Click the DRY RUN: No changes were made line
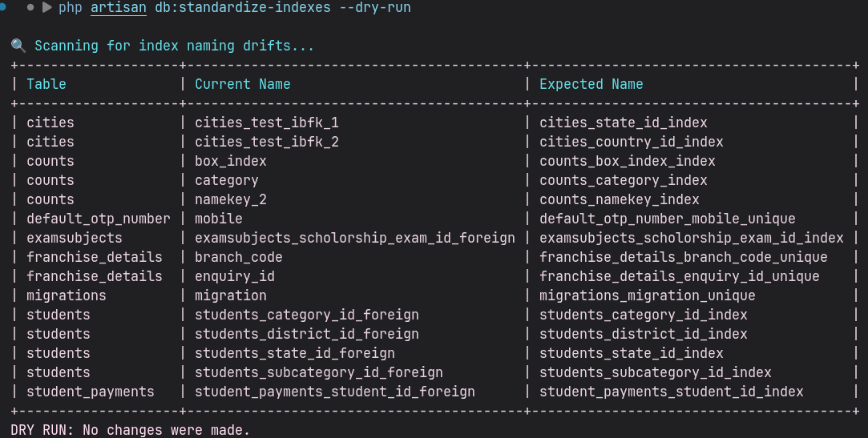Image resolution: width=868 pixels, height=438 pixels. click(130, 430)
